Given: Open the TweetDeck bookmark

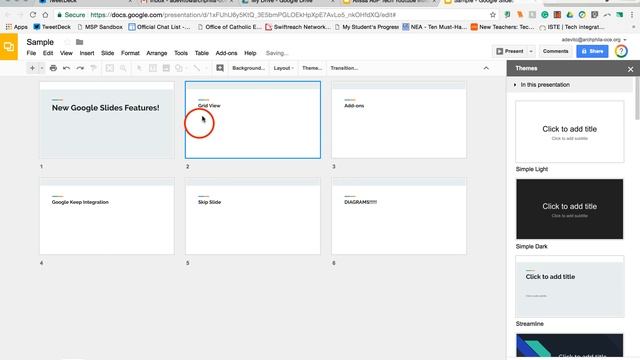Looking at the screenshot, I should tap(52, 27).
